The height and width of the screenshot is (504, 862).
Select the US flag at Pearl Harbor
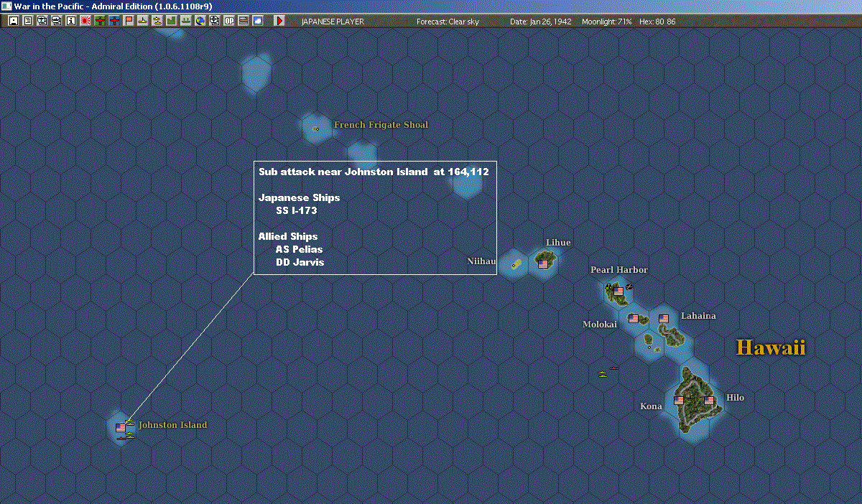coord(618,291)
